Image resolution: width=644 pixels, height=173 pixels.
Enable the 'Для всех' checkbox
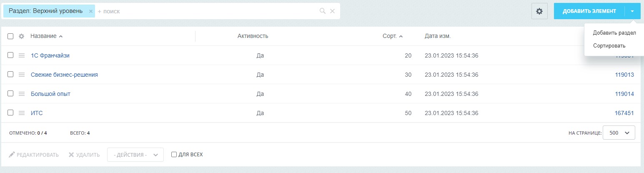point(174,155)
